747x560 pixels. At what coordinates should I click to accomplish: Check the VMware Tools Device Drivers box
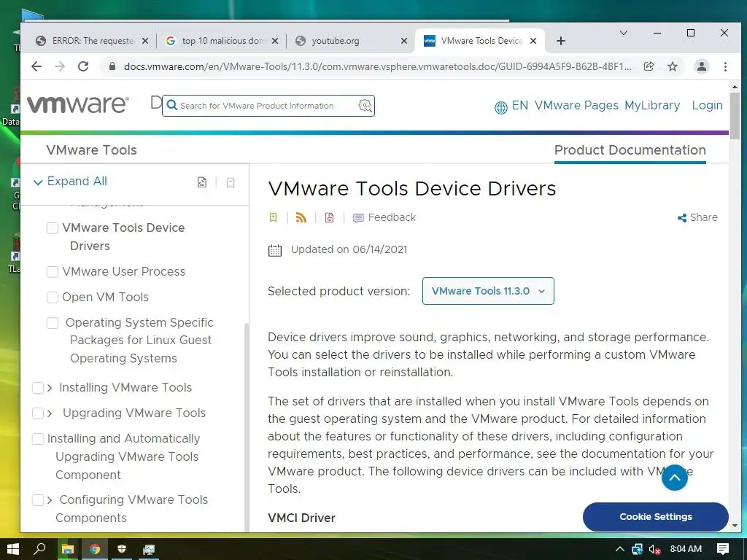[53, 228]
